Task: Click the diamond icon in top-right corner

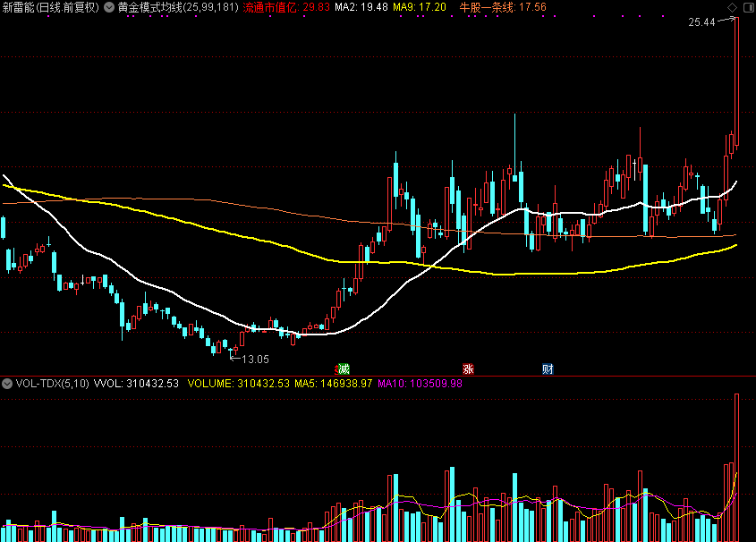Action: (x=733, y=7)
